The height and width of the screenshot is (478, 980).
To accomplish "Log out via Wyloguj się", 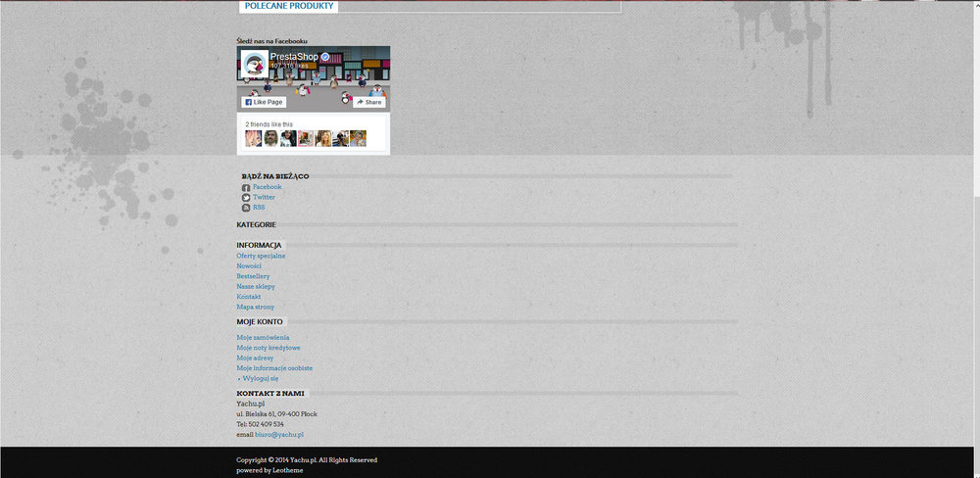I will click(261, 379).
